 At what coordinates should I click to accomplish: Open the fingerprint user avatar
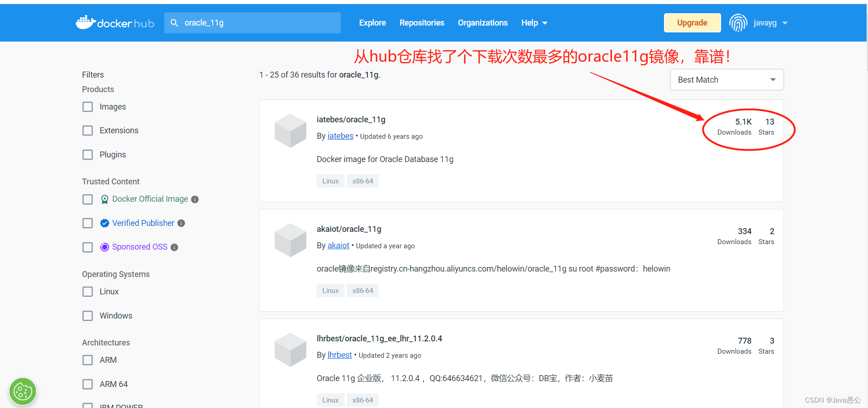[738, 23]
